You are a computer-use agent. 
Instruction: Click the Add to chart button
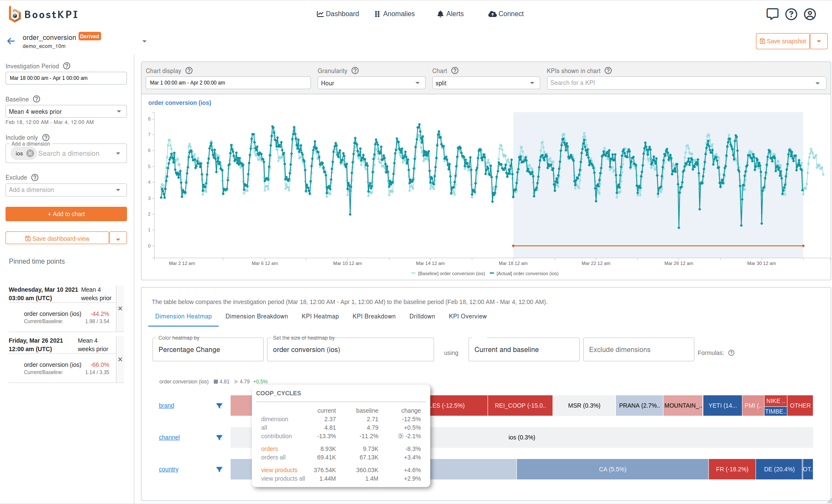pyautogui.click(x=66, y=214)
